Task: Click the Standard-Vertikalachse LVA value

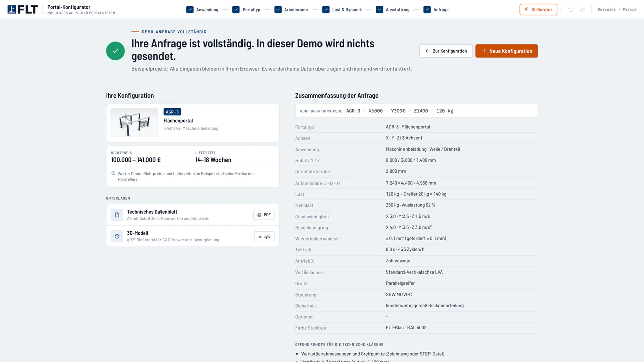Action: (415, 272)
